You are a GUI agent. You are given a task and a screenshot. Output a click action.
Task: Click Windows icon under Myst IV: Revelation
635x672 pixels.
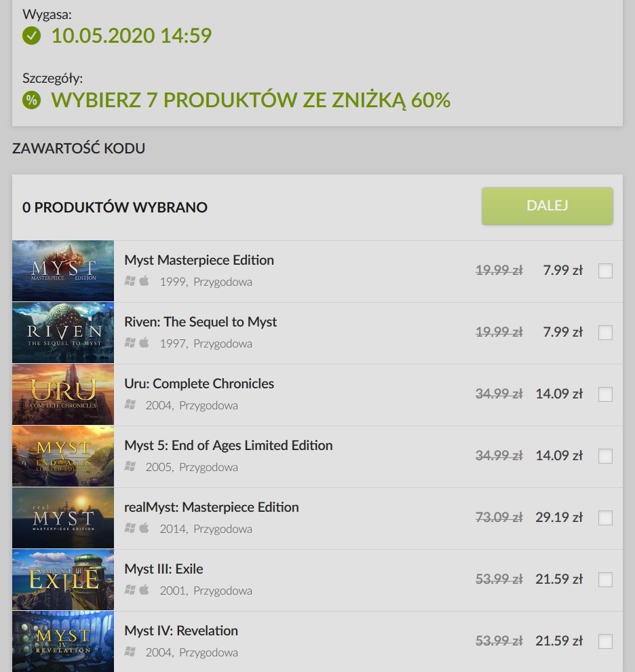coord(130,652)
